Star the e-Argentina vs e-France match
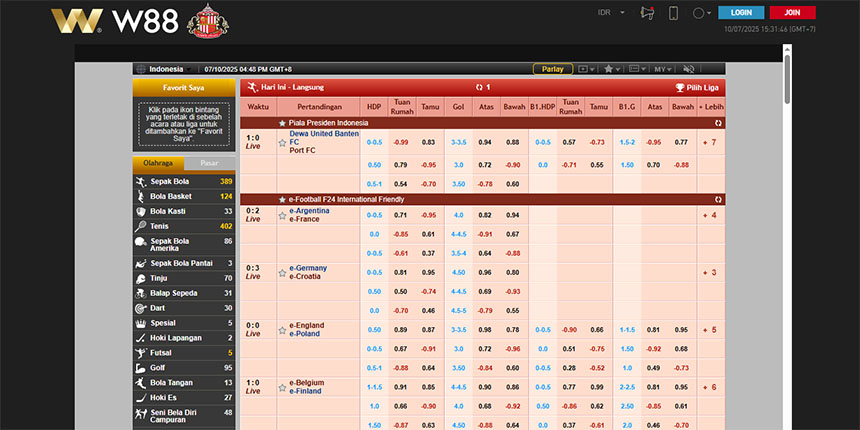This screenshot has height=430, width=860. click(282, 216)
